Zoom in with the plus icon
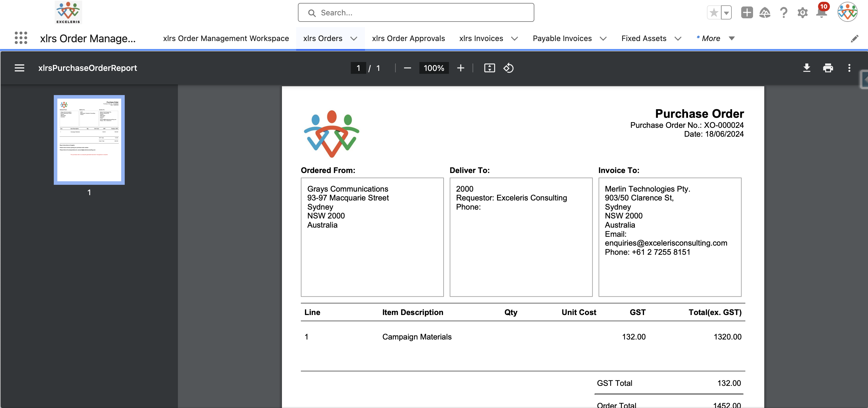The width and height of the screenshot is (868, 408). point(460,68)
